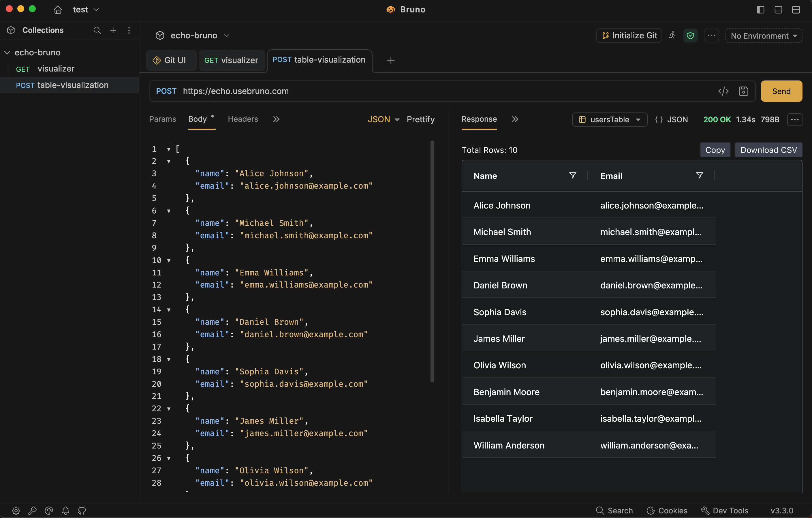Select the POST method label in the URL bar
Screen dimensions: 812x518
pos(166,91)
